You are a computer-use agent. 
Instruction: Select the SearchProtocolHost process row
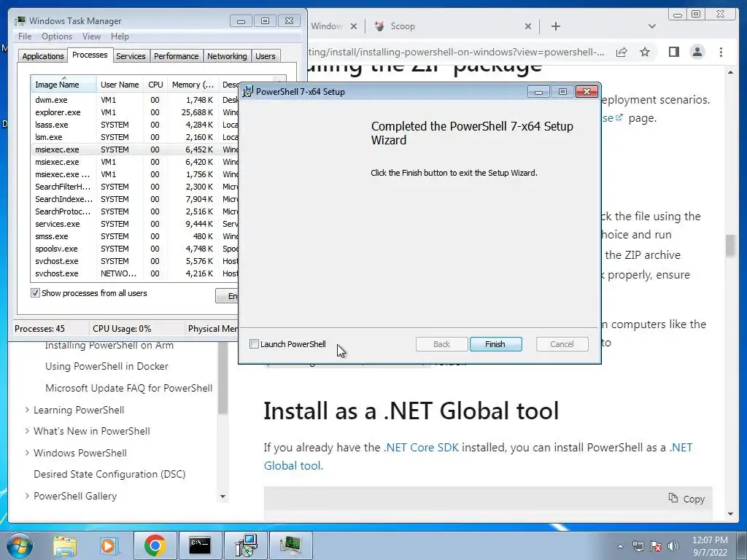coord(134,211)
